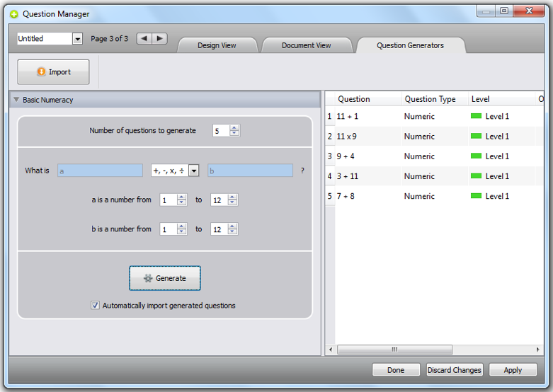553x392 pixels.
Task: Click the Done button
Action: [396, 370]
